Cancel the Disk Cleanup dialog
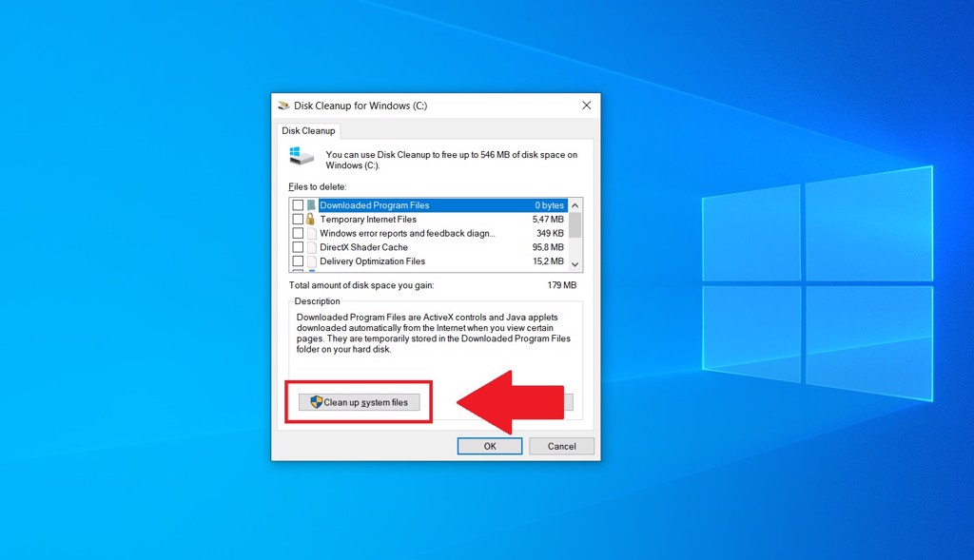This screenshot has width=974, height=560. pyautogui.click(x=561, y=446)
